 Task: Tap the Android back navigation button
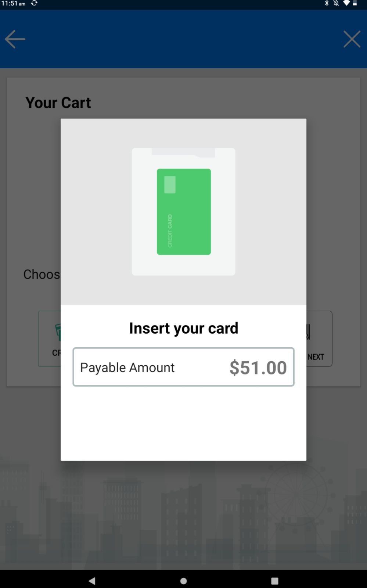[92, 581]
